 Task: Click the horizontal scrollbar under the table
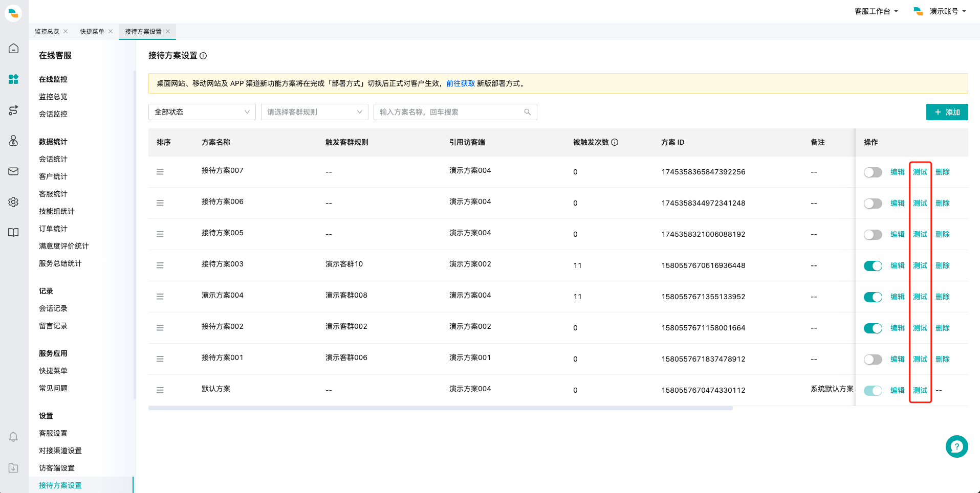[x=441, y=408]
